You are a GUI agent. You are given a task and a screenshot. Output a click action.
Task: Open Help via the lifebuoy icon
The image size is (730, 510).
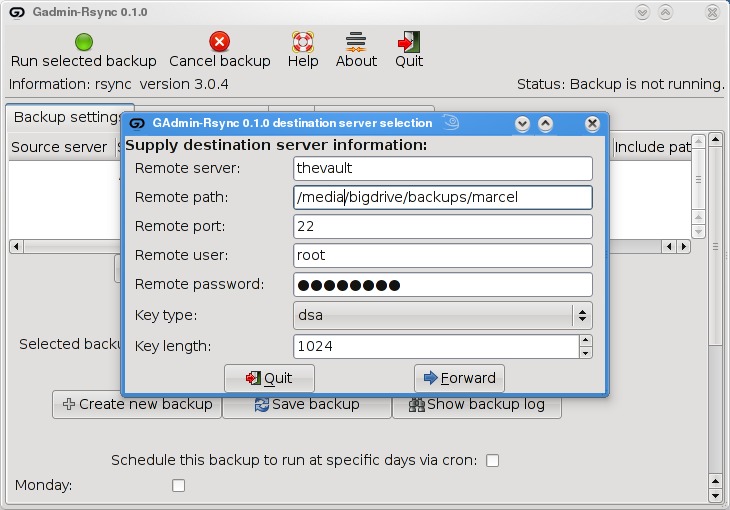pos(303,42)
